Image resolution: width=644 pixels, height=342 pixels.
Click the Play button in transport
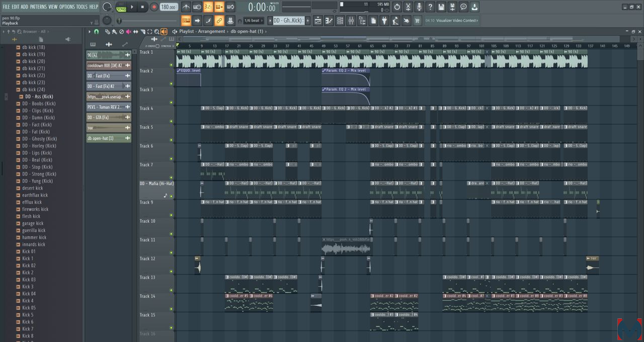point(132,7)
